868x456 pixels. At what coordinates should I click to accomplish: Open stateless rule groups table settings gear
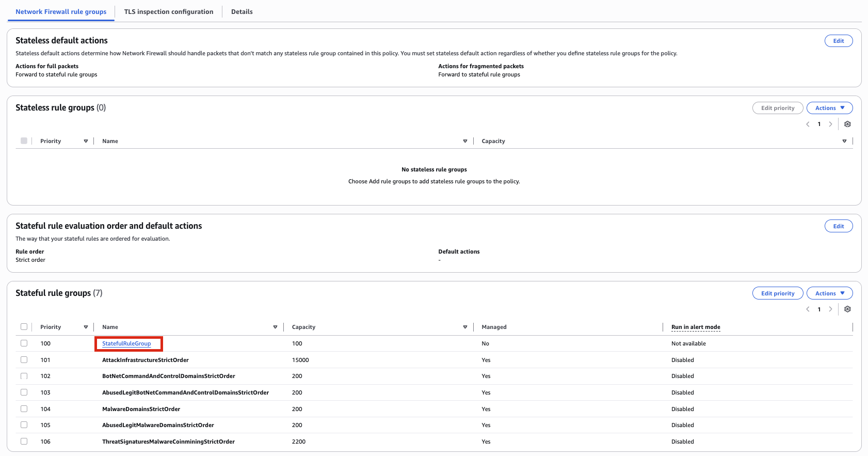click(847, 124)
